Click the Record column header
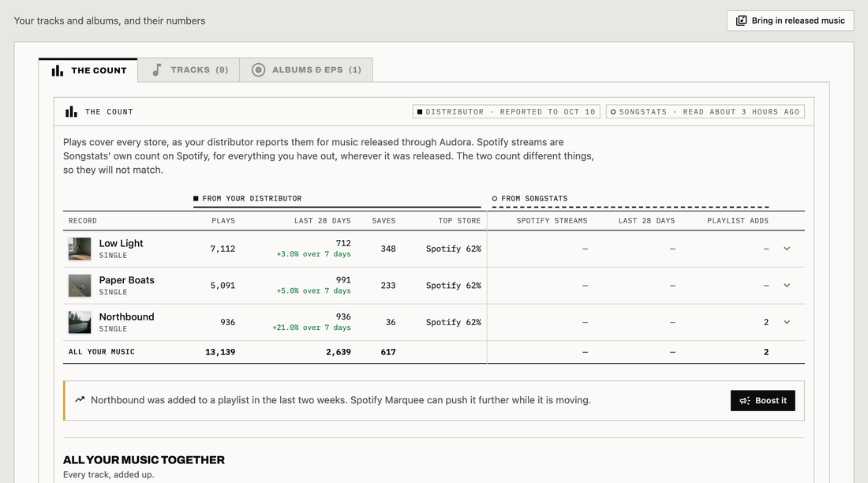Screen dimensions: 868x483 pos(83,220)
